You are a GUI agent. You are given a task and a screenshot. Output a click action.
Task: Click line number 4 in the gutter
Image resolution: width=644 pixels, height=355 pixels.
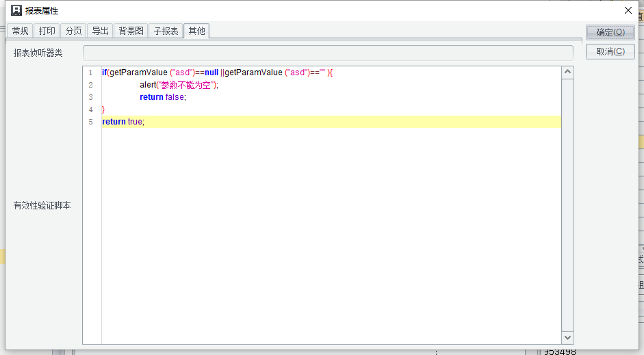point(91,109)
